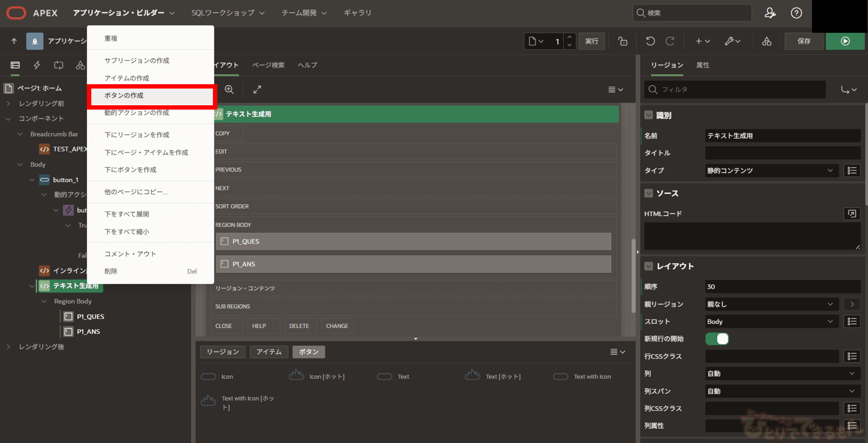Open the Dynamic Actions lightning tab icon
The image size is (868, 443).
coord(37,65)
